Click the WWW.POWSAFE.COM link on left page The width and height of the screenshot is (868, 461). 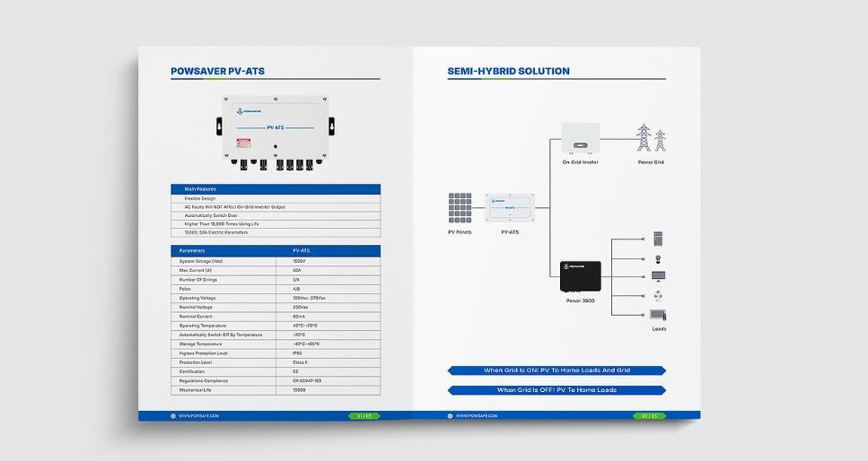click(199, 416)
